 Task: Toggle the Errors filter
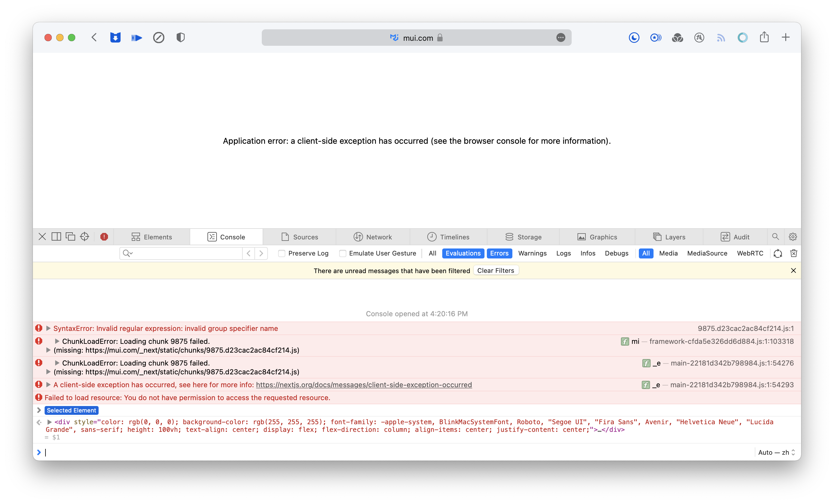[x=499, y=253]
